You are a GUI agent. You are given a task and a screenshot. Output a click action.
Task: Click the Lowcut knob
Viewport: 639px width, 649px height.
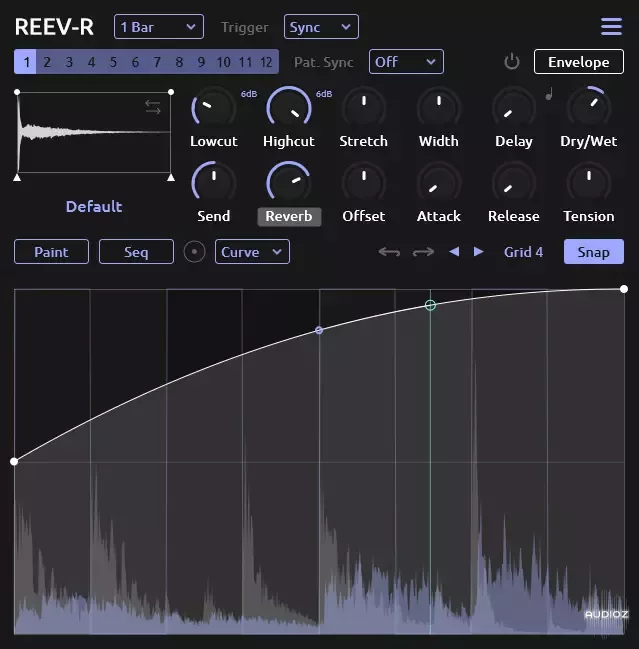point(214,108)
